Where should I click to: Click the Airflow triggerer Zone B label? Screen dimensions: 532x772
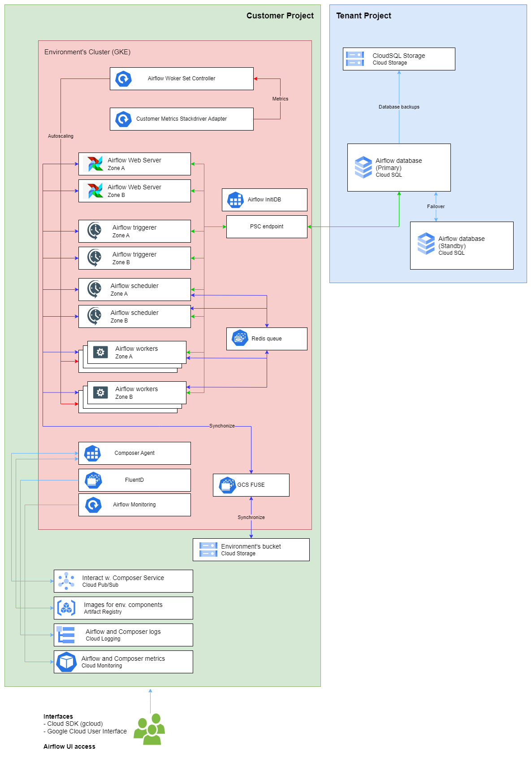(x=134, y=258)
